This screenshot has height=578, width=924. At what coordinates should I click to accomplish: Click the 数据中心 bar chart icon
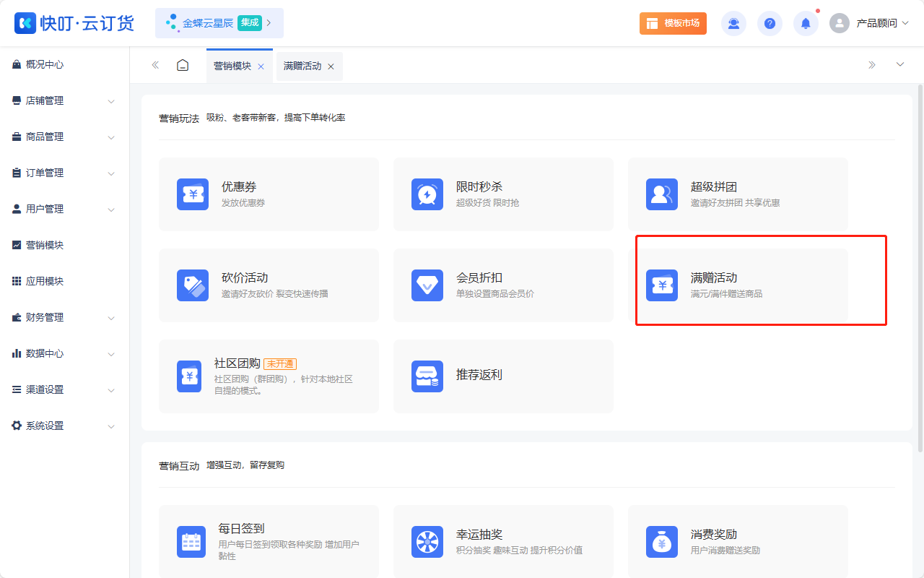pos(17,353)
